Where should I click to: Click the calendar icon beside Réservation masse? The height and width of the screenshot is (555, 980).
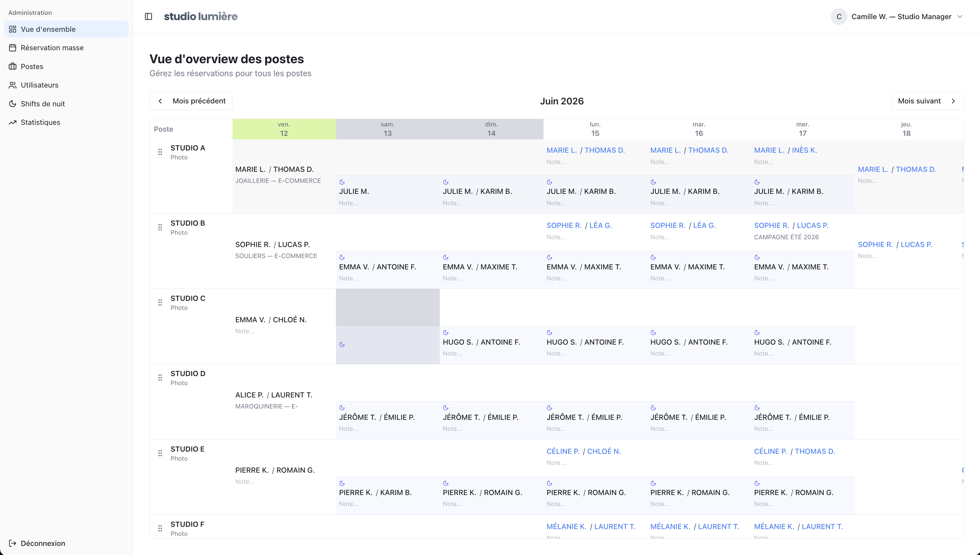[13, 48]
